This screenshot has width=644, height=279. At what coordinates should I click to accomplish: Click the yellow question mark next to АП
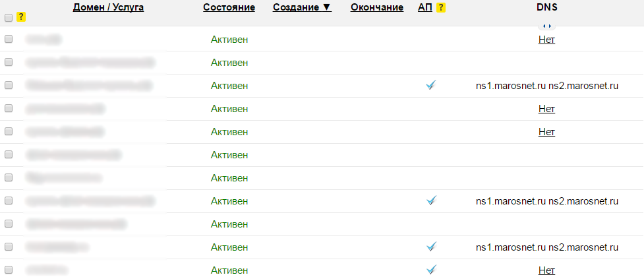pos(441,7)
